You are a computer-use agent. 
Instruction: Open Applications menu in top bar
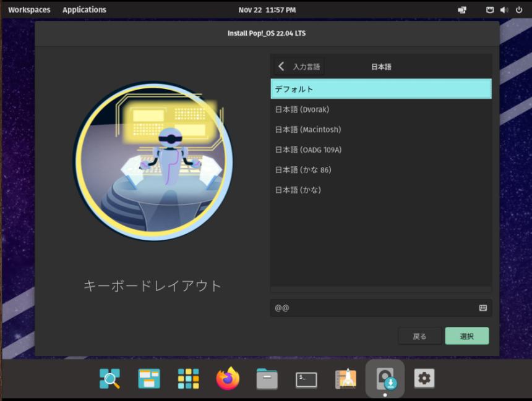point(84,10)
